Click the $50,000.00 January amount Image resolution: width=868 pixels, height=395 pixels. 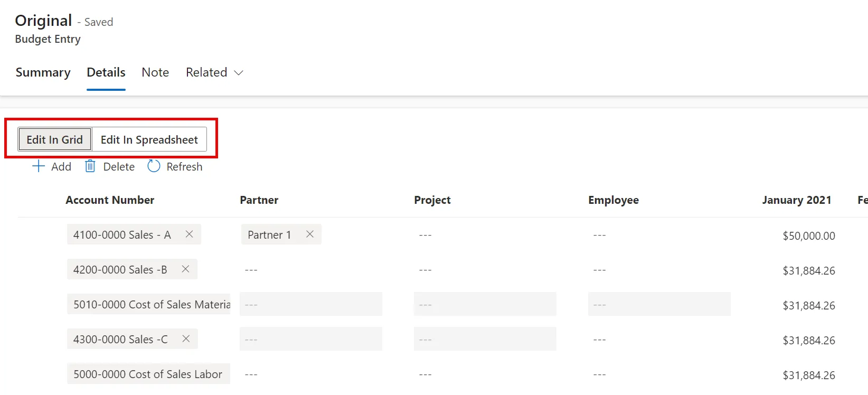pos(809,236)
